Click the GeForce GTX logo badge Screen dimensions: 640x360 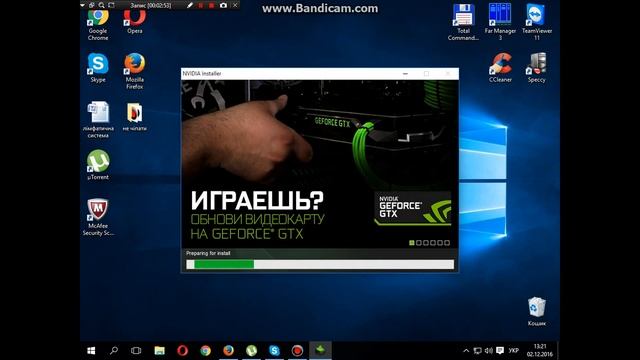pos(413,209)
